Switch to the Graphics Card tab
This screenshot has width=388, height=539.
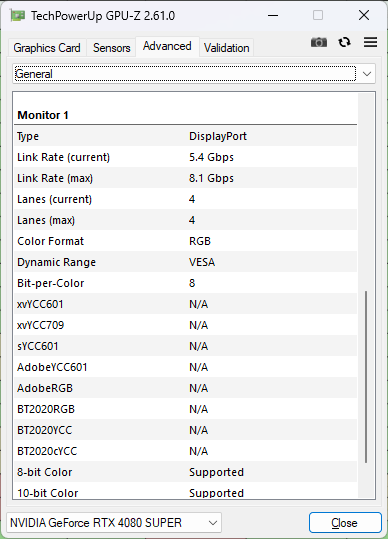click(47, 48)
